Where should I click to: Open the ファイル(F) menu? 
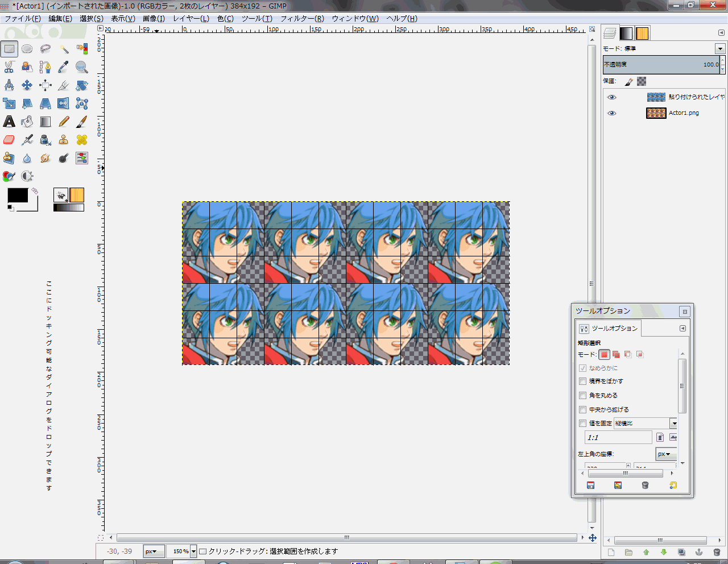(23, 19)
